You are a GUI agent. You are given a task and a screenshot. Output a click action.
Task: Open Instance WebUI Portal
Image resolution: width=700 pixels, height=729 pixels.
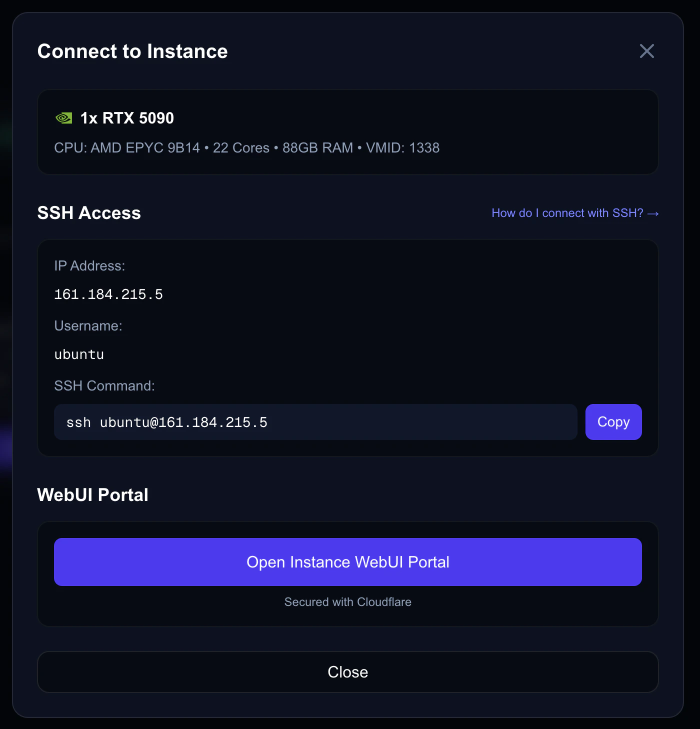(x=347, y=562)
